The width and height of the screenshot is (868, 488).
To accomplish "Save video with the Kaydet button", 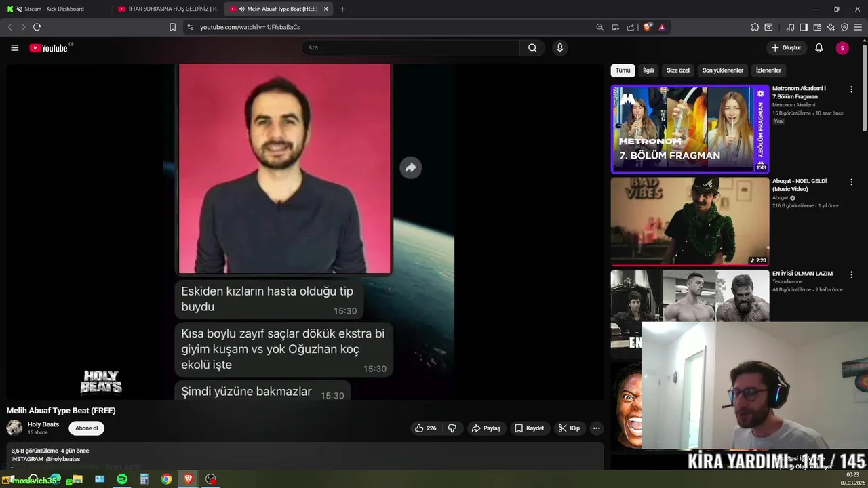I will coord(530,428).
